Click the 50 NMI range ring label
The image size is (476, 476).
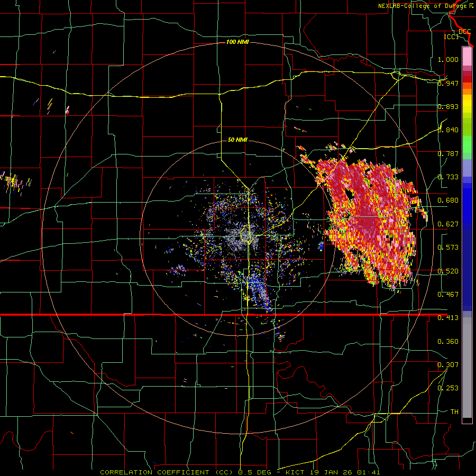click(x=237, y=140)
